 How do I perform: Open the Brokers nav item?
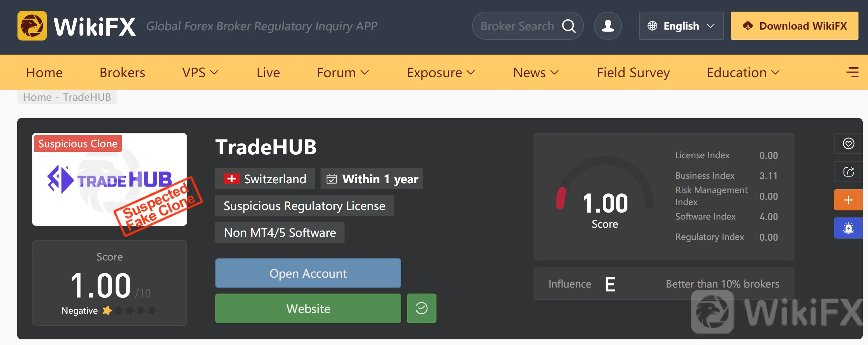click(x=122, y=73)
